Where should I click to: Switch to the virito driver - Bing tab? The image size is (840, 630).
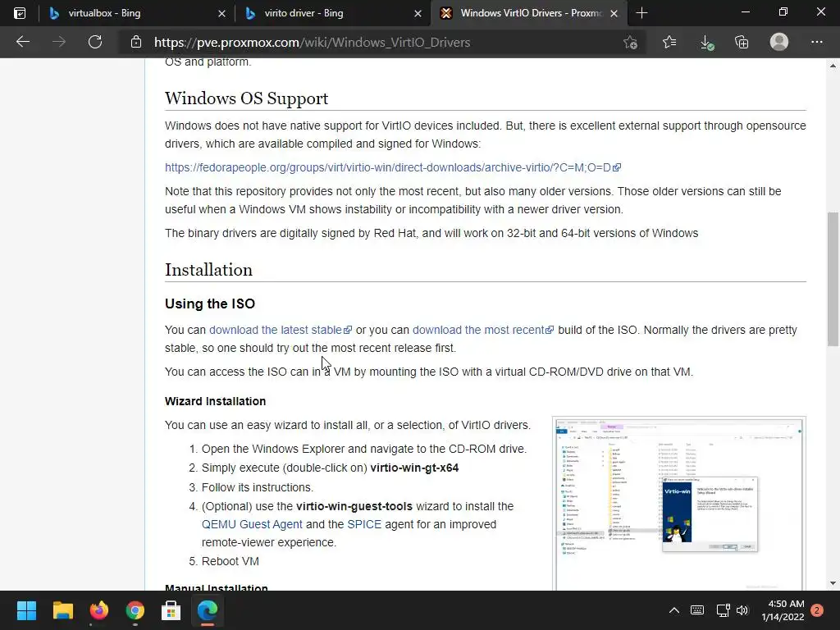click(x=332, y=13)
